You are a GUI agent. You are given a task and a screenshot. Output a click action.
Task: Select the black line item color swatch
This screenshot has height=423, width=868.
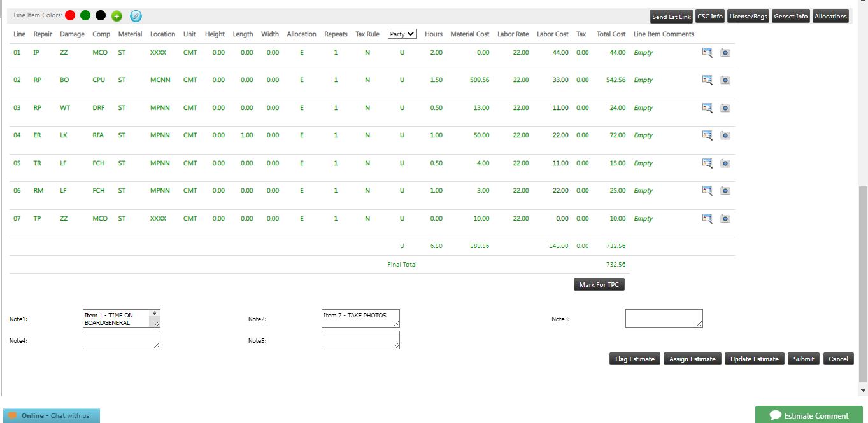[99, 14]
